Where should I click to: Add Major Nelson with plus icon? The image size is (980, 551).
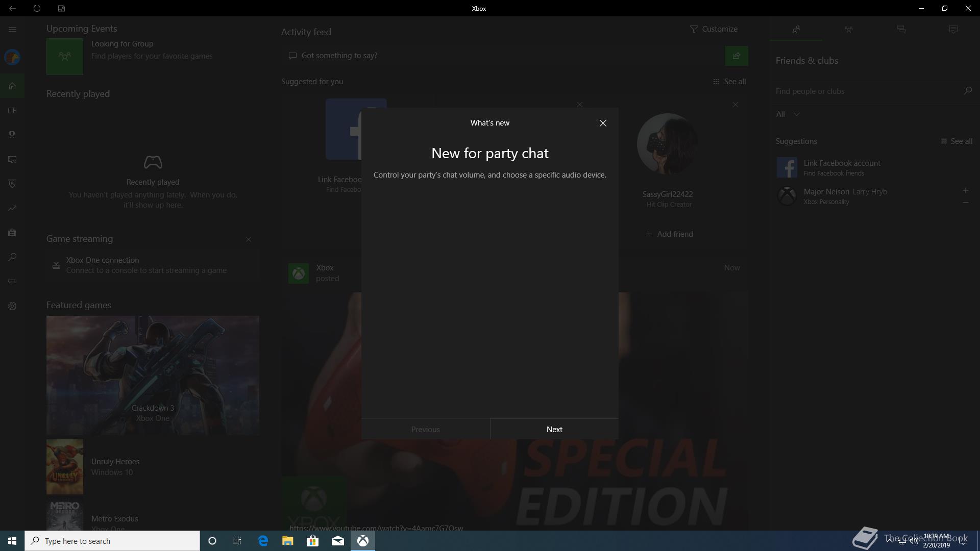(965, 190)
